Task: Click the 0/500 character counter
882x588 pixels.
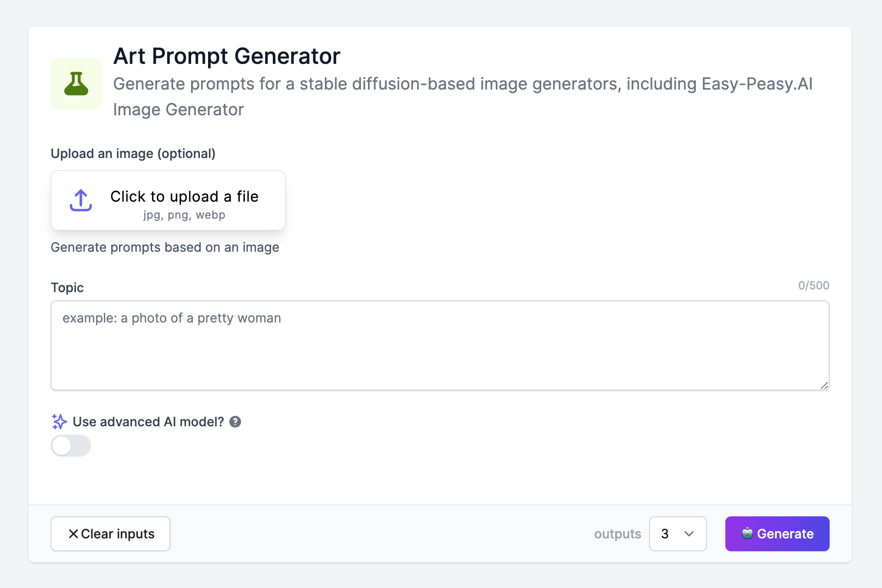Action: [813, 285]
